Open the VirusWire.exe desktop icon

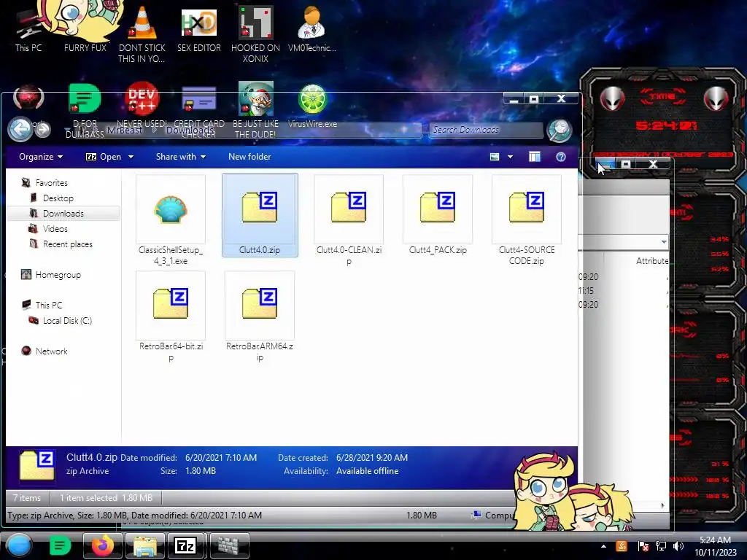[312, 106]
